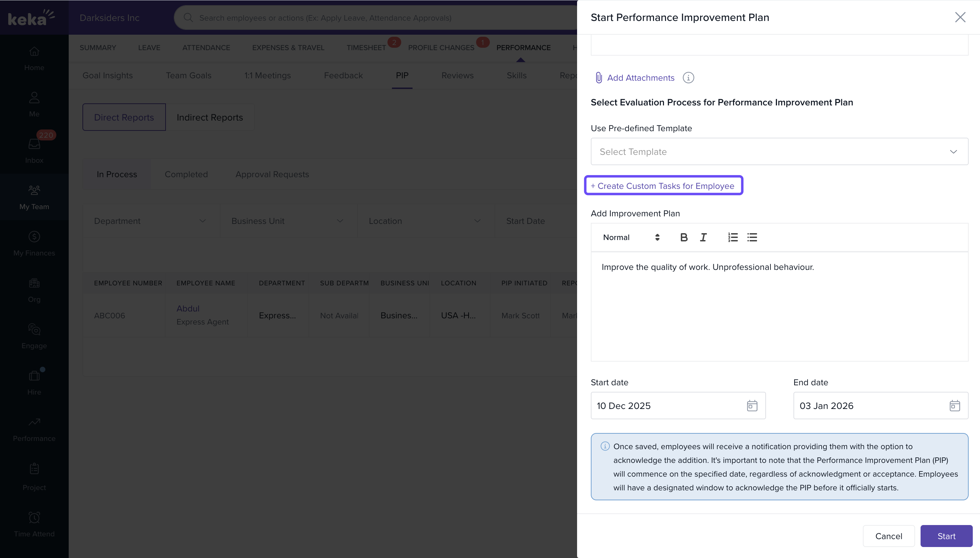Click the Start button
Screen dimensions: 980x558
946,536
